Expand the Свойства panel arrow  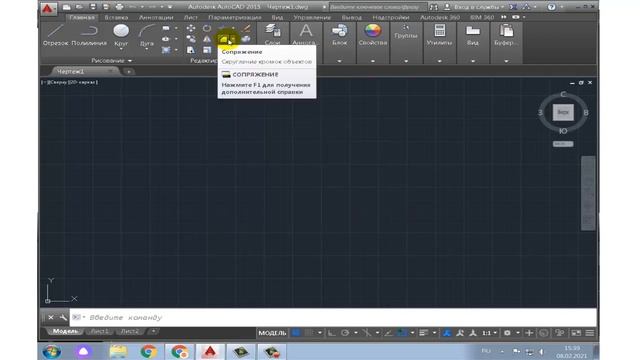[373, 61]
